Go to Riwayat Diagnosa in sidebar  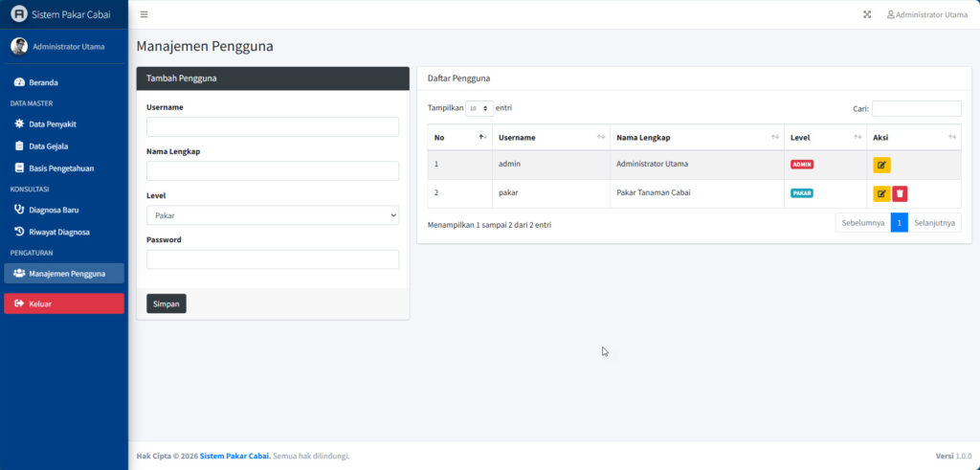(58, 232)
